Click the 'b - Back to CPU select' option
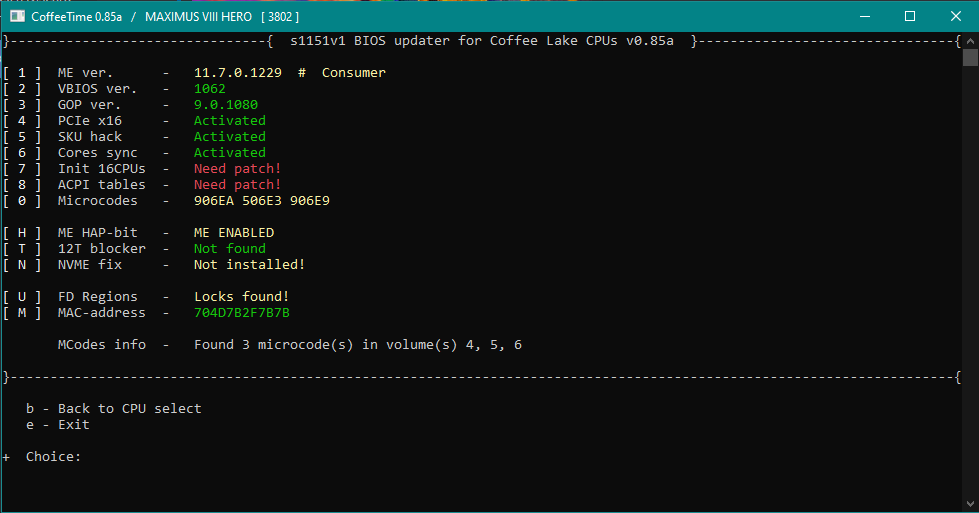The image size is (979, 513). click(x=114, y=409)
